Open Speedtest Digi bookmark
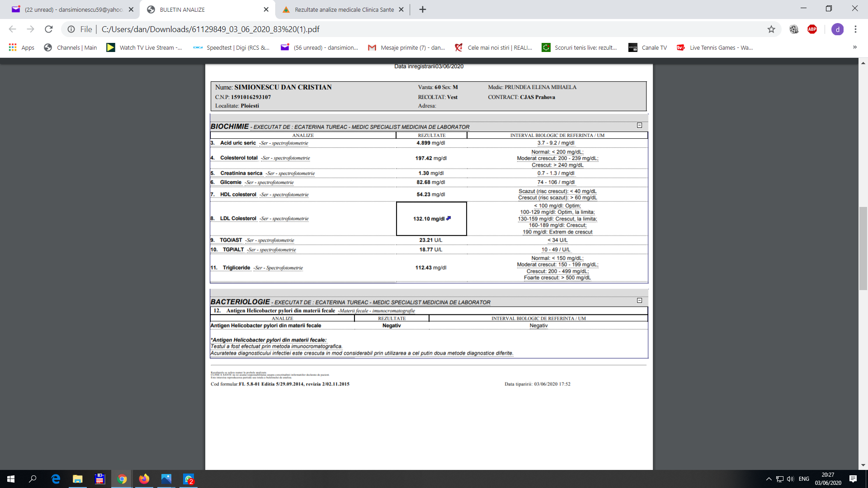Image resolution: width=868 pixels, height=488 pixels. [x=231, y=47]
